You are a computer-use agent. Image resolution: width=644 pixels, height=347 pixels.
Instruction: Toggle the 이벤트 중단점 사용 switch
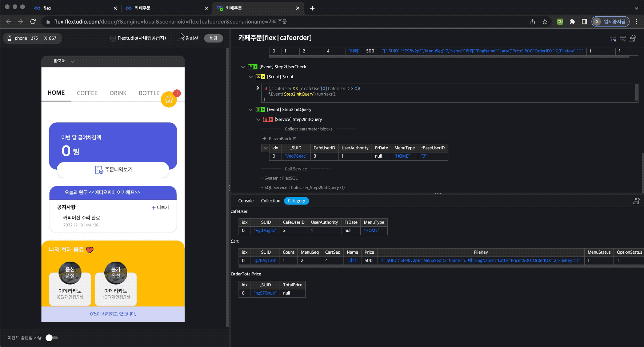tap(52, 338)
